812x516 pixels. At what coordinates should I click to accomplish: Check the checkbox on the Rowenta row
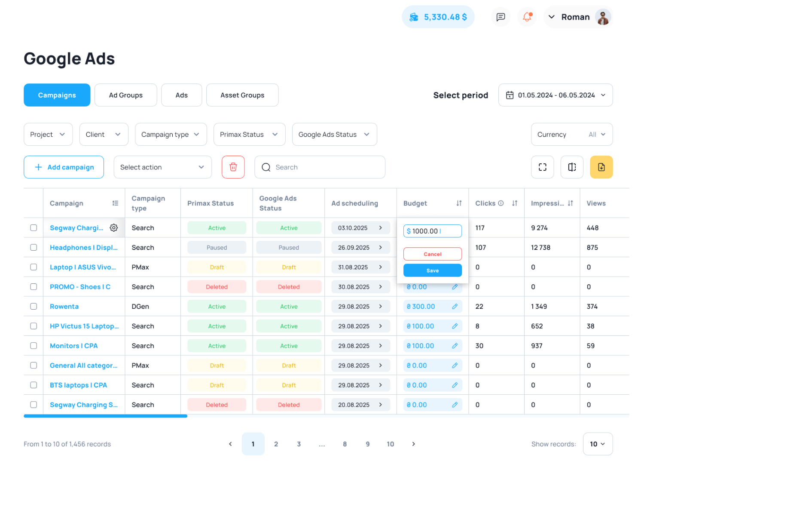(x=34, y=306)
